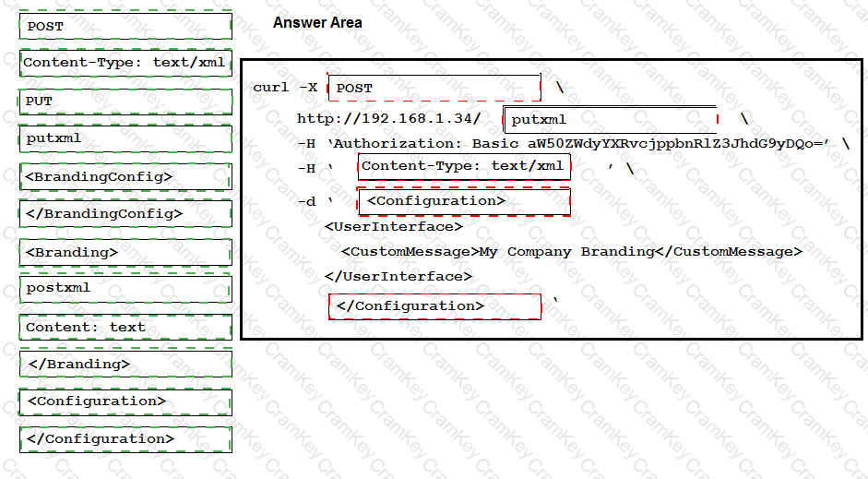This screenshot has width=868, height=479.
Task: Click the putxml option in the left list
Action: point(125,138)
